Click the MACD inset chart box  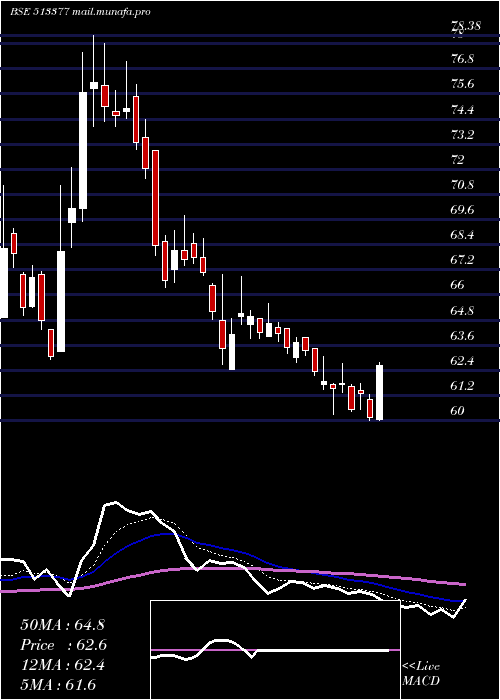pos(275,650)
